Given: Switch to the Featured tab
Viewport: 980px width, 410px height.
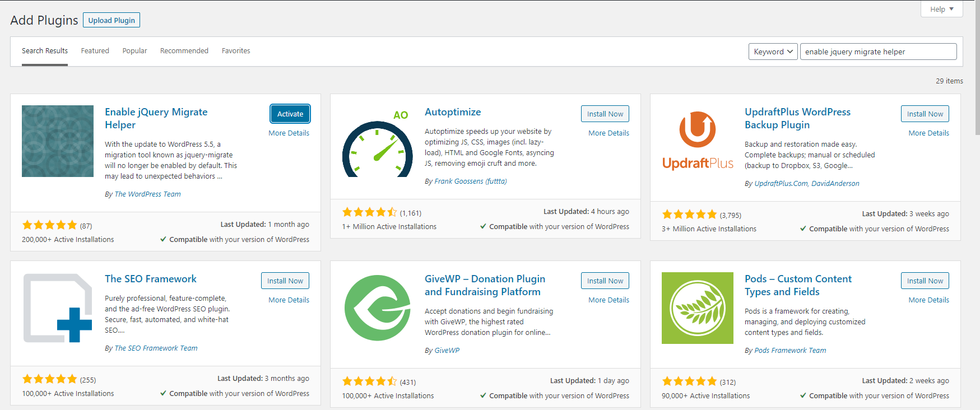Looking at the screenshot, I should [95, 51].
